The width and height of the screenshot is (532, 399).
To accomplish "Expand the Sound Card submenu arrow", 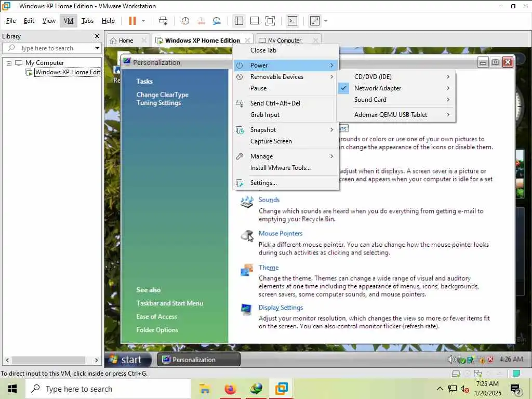I will pos(448,100).
